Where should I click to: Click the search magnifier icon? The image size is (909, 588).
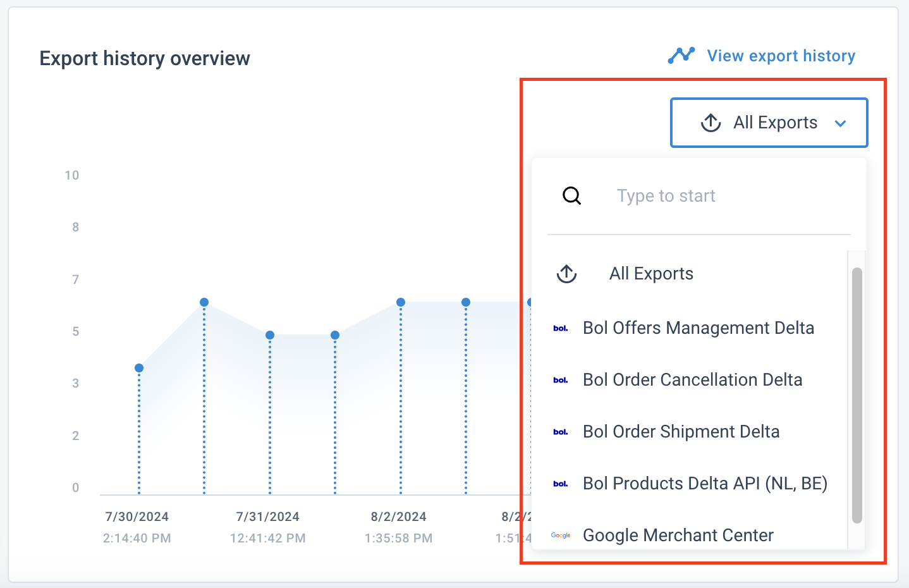click(x=571, y=195)
